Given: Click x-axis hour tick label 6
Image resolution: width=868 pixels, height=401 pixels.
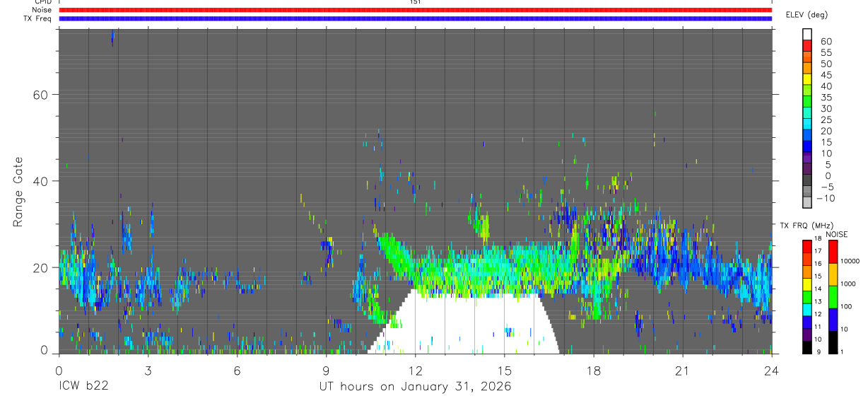Looking at the screenshot, I should coord(237,370).
